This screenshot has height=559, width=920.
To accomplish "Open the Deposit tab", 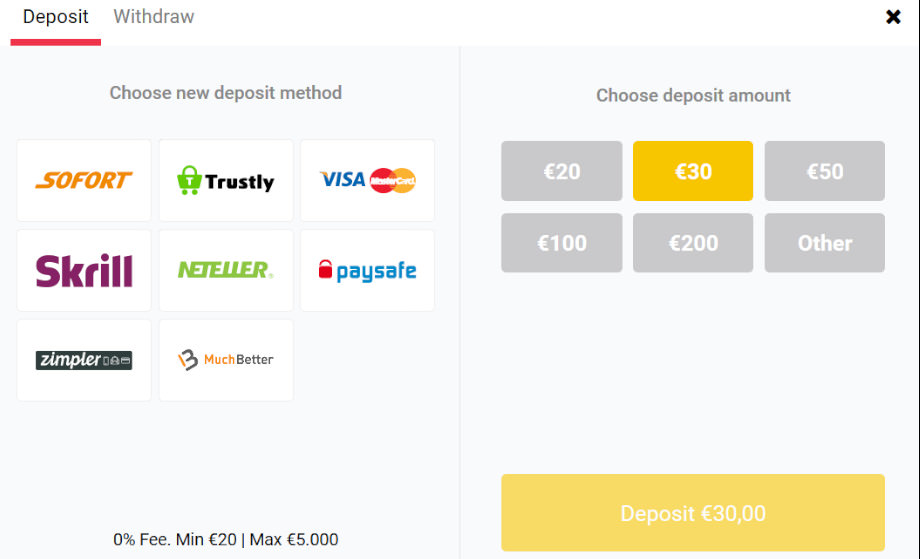I will 56,16.
